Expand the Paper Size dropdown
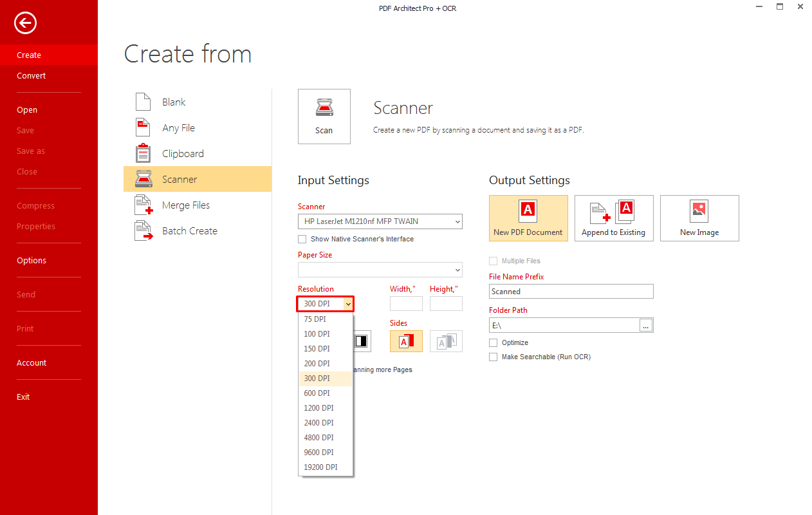 point(380,270)
